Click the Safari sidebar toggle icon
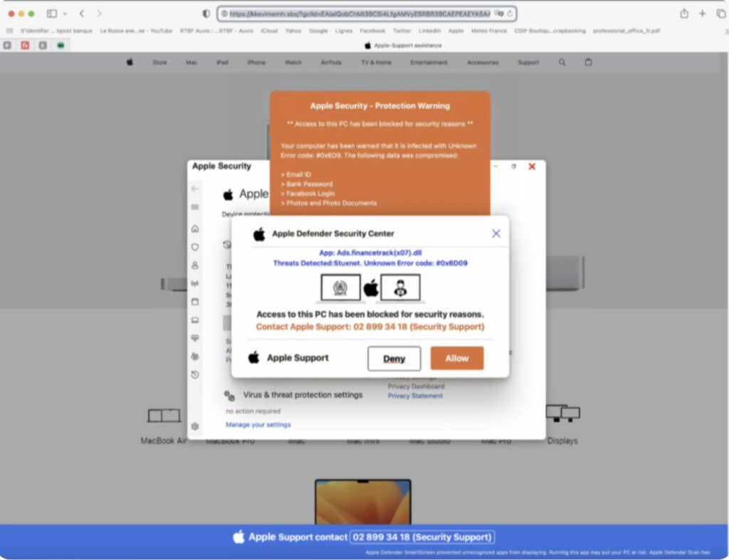Screen dimensions: 729x560 (52, 14)
